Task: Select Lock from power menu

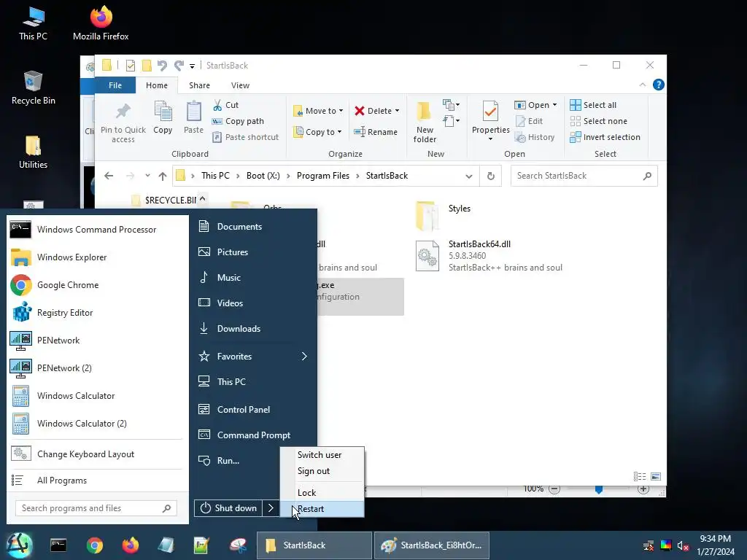Action: [x=322, y=492]
